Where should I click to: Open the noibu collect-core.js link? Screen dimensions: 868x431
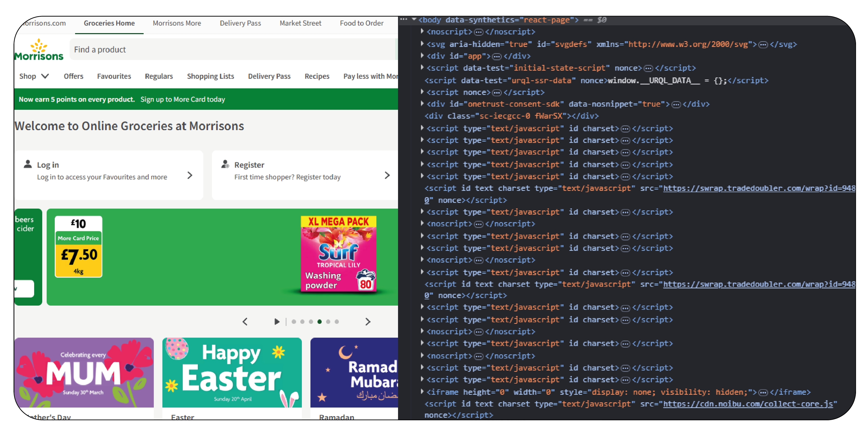748,404
